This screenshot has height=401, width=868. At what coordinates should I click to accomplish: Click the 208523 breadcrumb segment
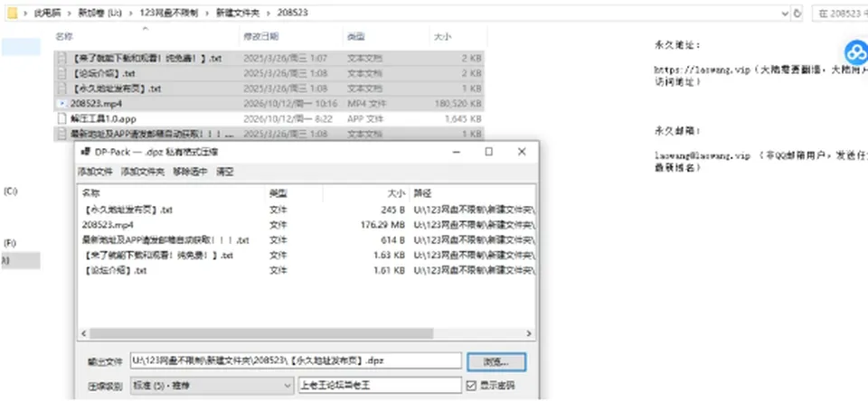pyautogui.click(x=292, y=14)
